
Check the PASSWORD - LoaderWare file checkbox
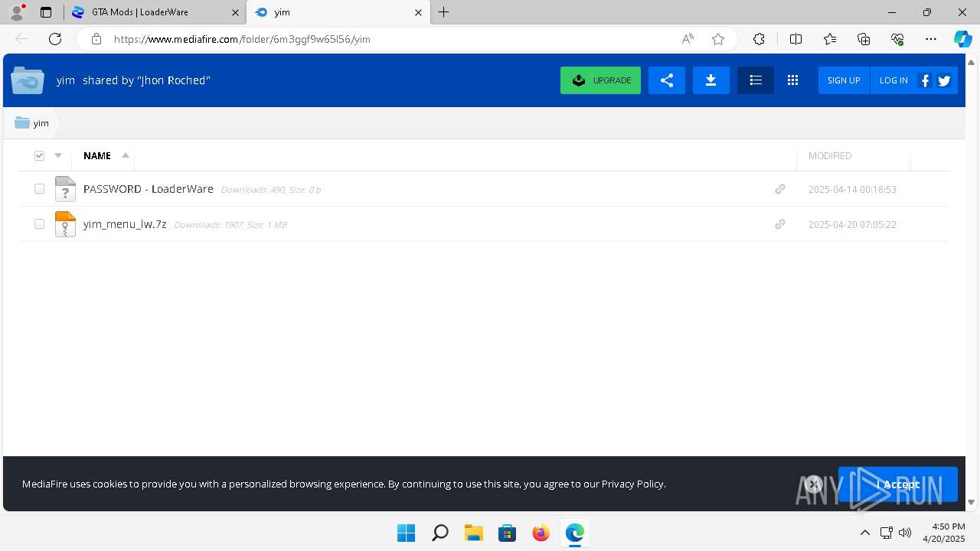pos(39,189)
